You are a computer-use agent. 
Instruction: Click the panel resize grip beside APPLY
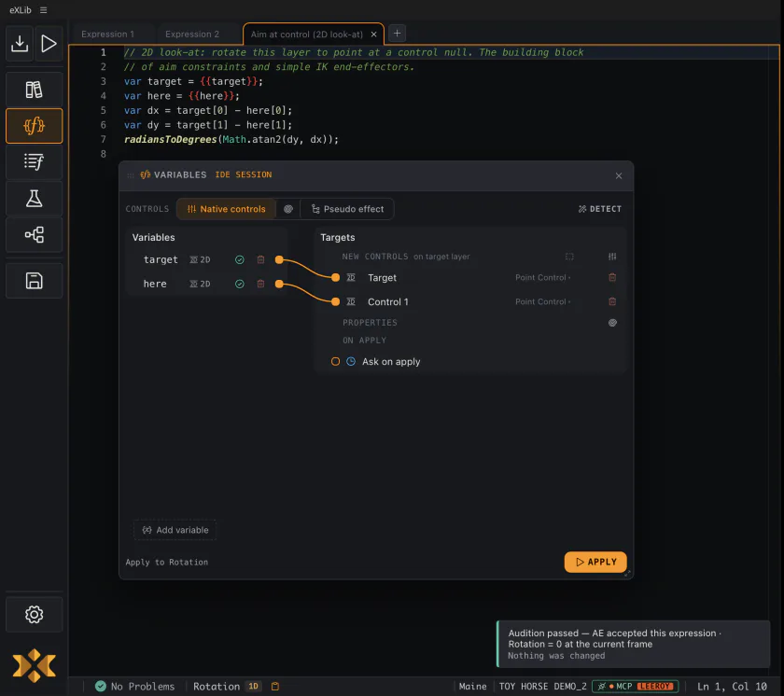click(x=627, y=573)
